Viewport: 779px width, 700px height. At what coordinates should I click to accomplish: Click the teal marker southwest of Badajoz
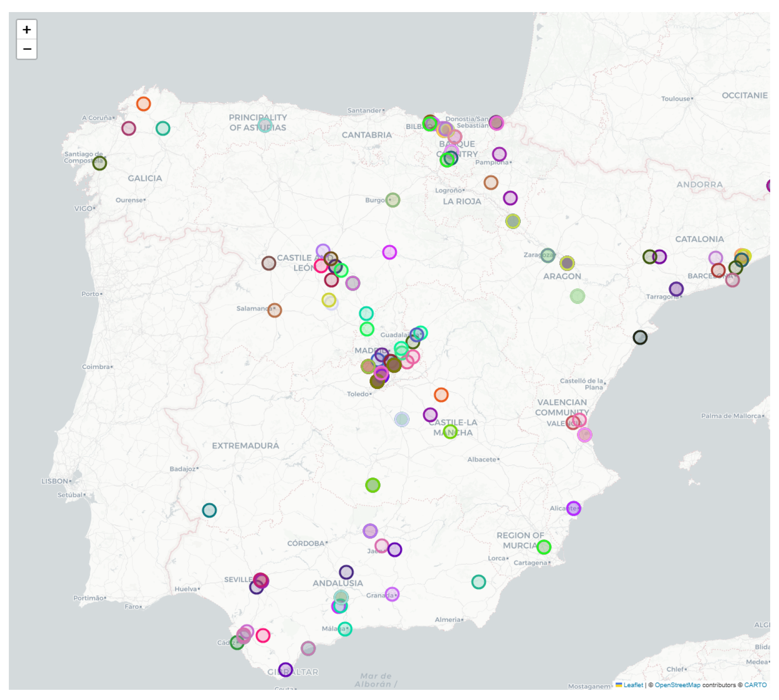click(x=209, y=510)
